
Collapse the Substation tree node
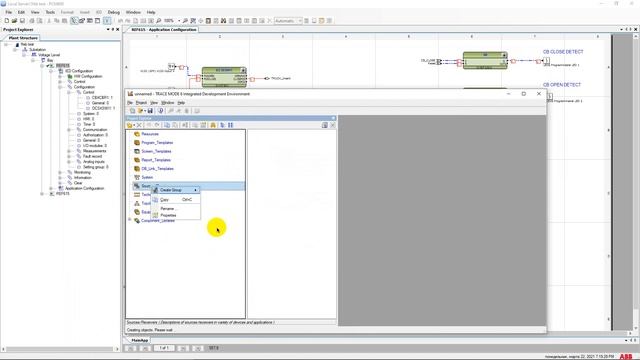click(x=15, y=49)
